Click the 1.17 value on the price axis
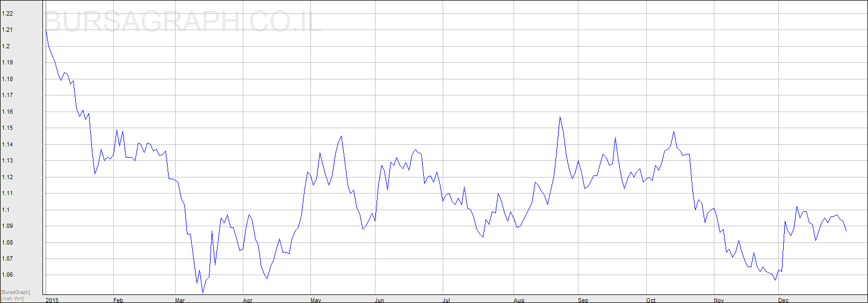 click(x=7, y=95)
